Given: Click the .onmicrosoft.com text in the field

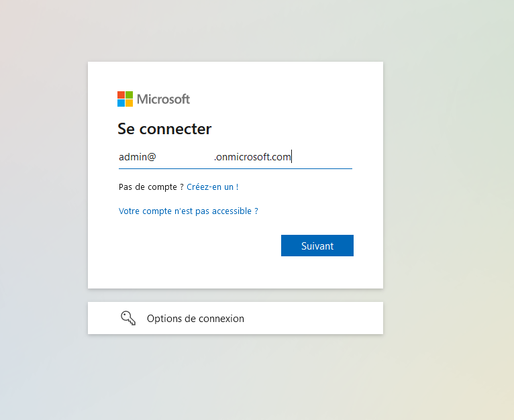Looking at the screenshot, I should 252,157.
